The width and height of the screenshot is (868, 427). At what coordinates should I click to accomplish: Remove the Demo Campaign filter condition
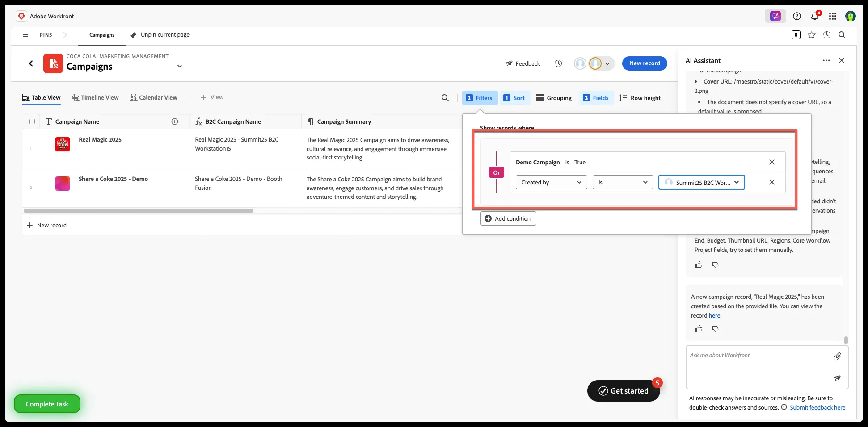click(772, 162)
